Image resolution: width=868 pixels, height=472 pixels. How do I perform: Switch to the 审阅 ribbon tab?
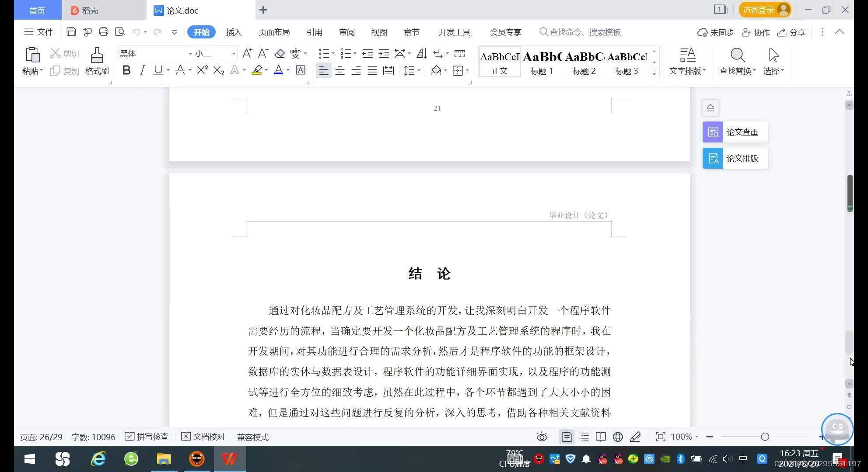[x=346, y=32]
